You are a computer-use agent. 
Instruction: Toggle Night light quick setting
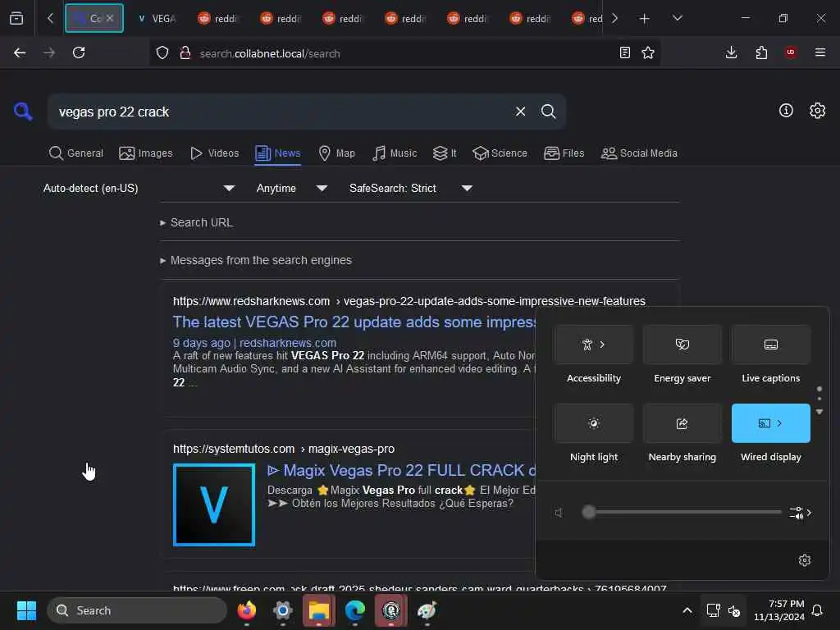point(594,423)
